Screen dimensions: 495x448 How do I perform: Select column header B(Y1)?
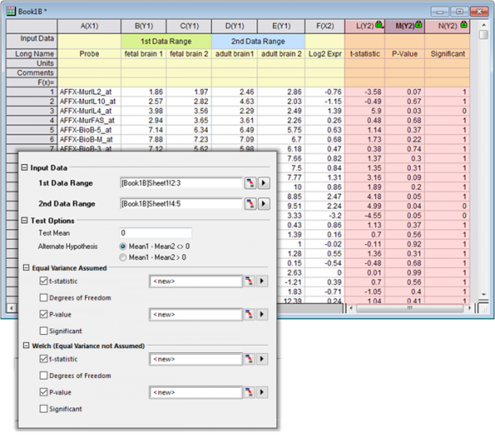[x=144, y=26]
